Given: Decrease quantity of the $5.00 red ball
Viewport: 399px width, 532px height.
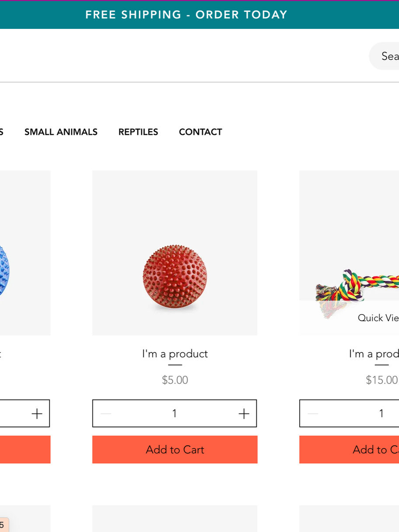Looking at the screenshot, I should point(106,413).
